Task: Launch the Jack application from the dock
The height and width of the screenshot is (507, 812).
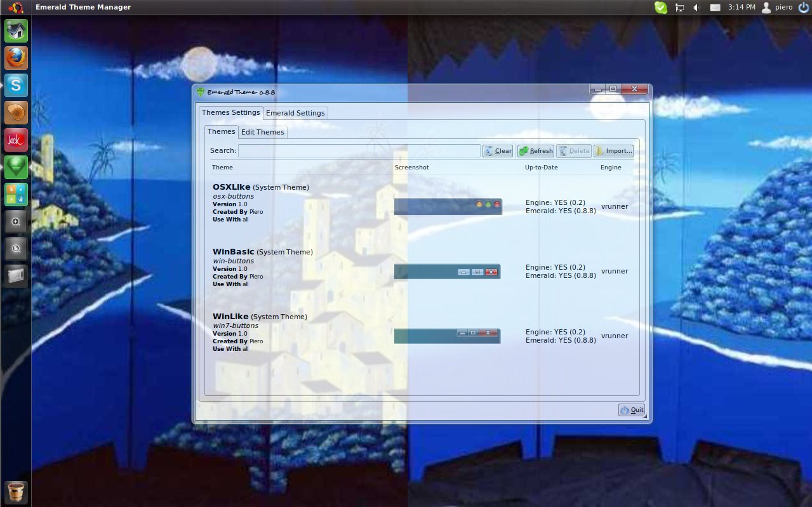Action: (x=16, y=140)
